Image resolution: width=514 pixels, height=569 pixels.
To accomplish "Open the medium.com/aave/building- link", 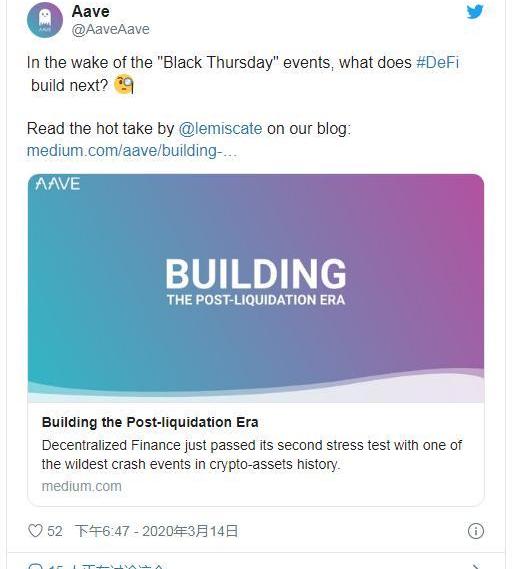I will [x=132, y=151].
